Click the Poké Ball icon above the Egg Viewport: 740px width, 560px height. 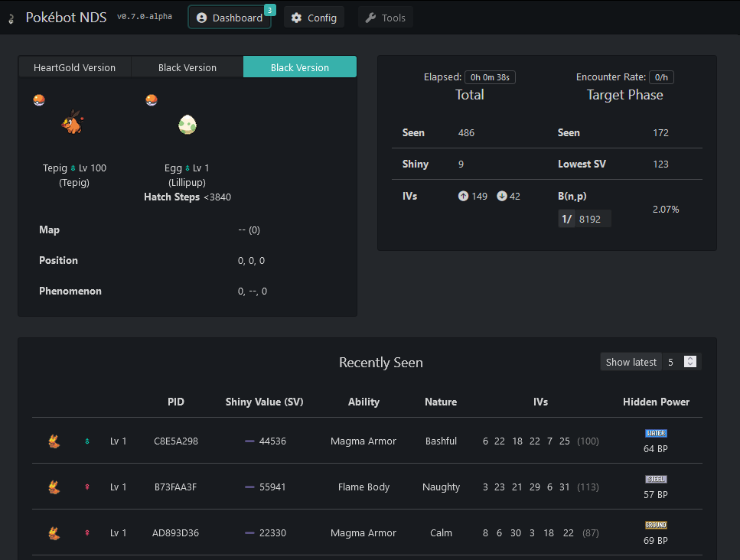pyautogui.click(x=152, y=100)
